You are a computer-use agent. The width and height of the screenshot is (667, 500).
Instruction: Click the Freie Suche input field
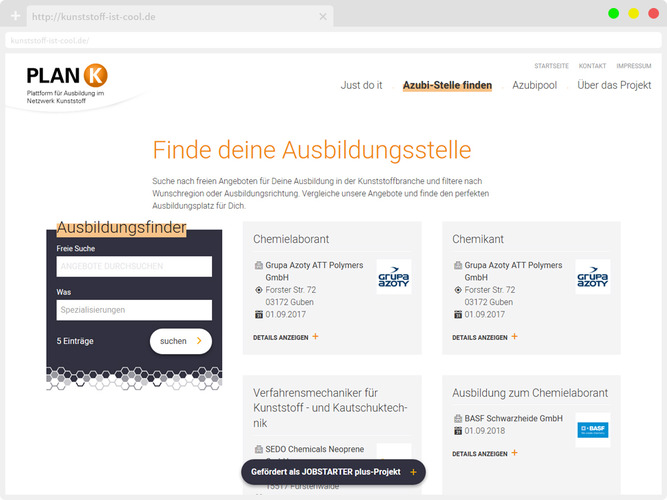point(134,266)
